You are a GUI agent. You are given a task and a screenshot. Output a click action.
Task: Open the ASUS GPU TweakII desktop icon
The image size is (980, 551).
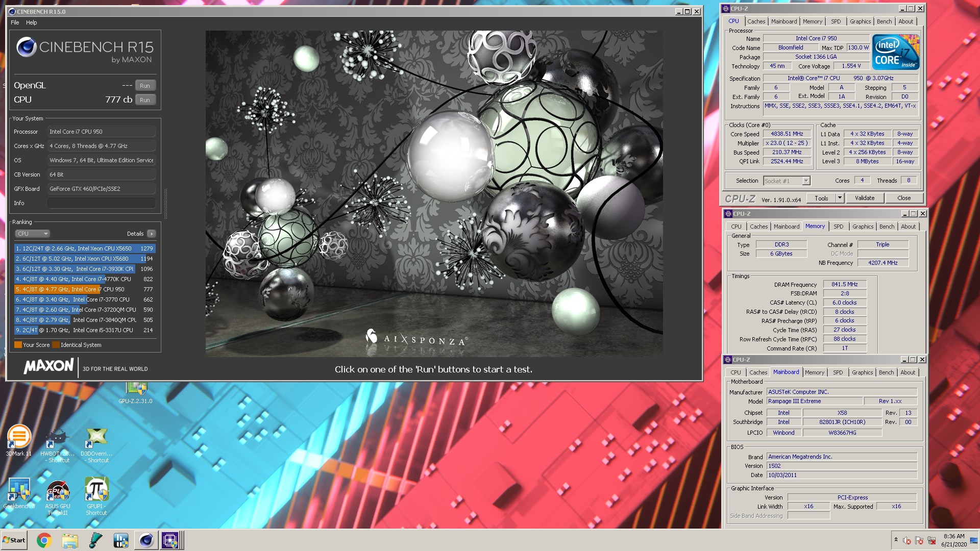pyautogui.click(x=58, y=497)
